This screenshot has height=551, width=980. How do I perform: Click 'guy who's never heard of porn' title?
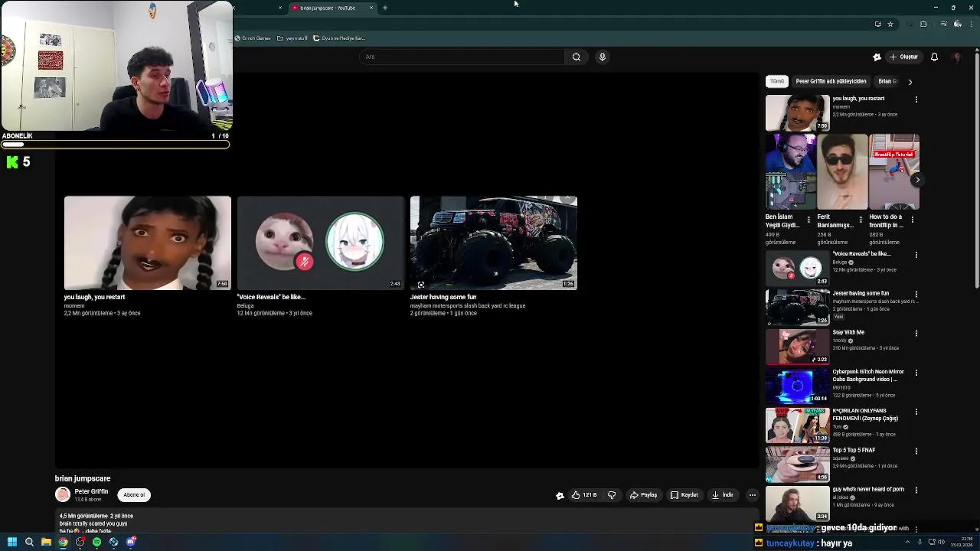(868, 489)
